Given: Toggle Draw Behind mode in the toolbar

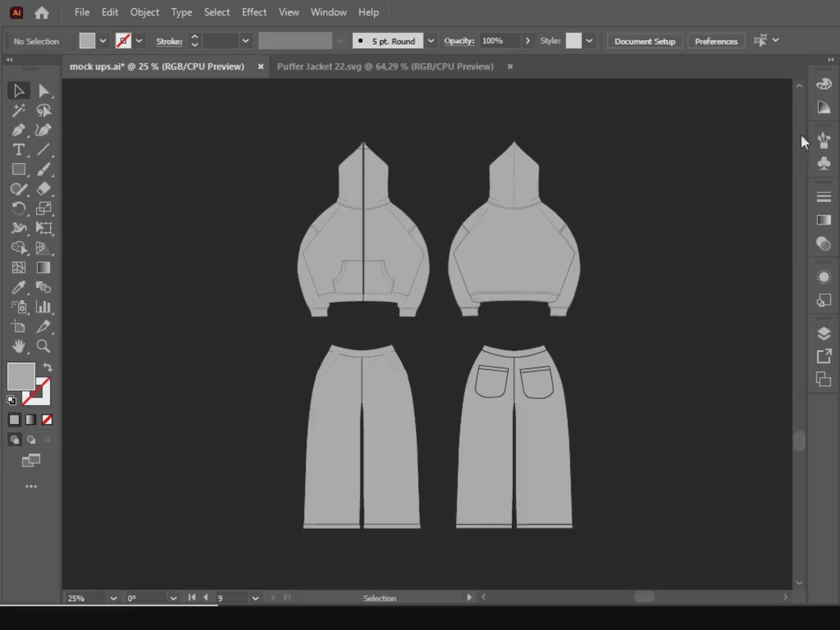Looking at the screenshot, I should pyautogui.click(x=31, y=439).
